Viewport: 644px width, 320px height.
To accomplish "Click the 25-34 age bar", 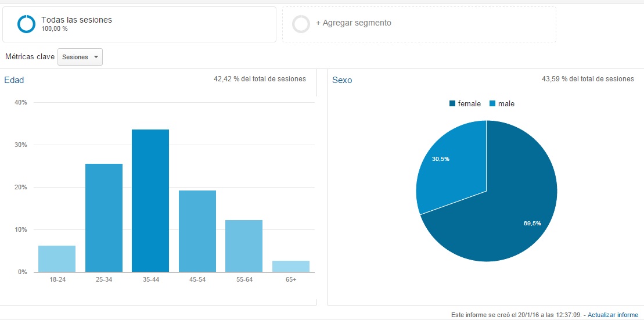I will point(103,218).
